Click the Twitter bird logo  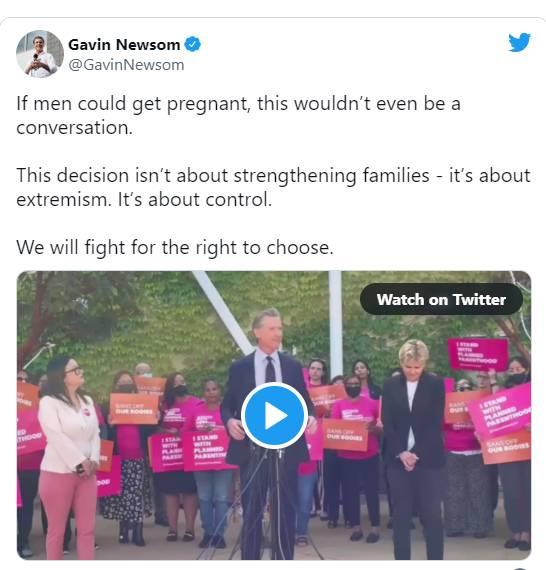(x=519, y=43)
